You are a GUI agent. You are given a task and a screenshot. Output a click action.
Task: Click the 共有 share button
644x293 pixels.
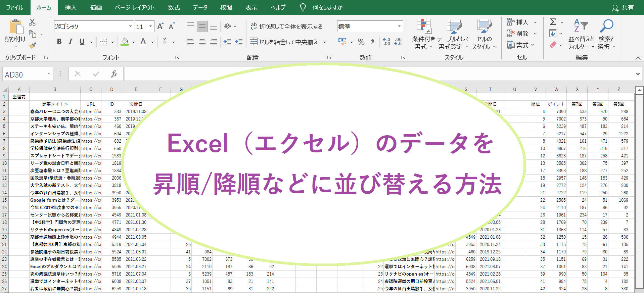[x=623, y=8]
